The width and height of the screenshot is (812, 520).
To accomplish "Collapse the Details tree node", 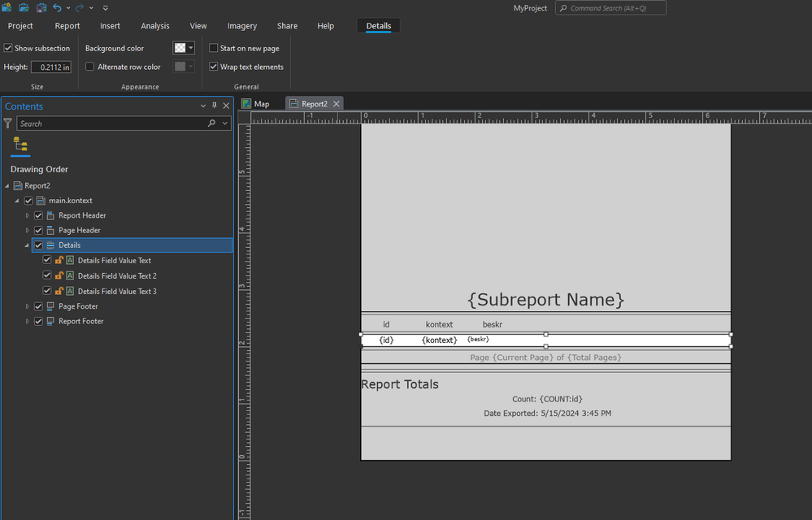I will (26, 245).
